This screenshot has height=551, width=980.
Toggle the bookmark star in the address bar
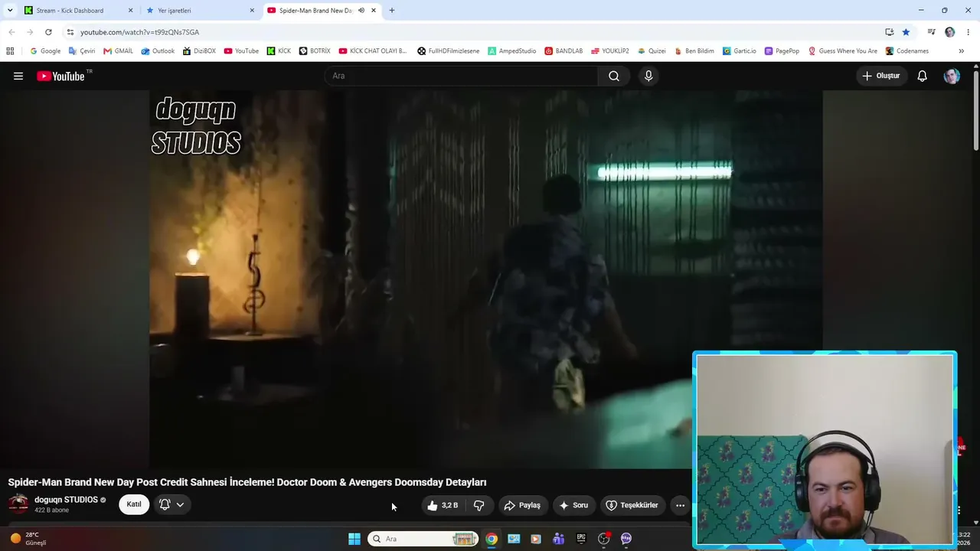906,32
